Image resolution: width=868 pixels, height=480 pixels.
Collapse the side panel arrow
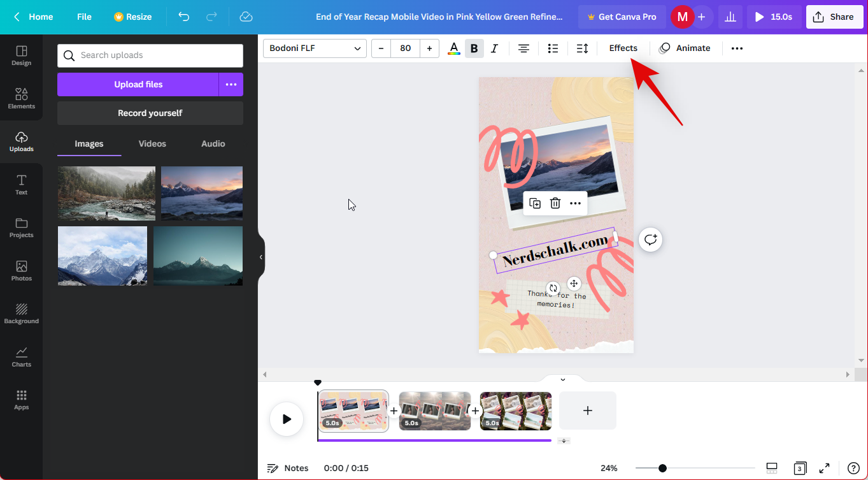coord(261,257)
